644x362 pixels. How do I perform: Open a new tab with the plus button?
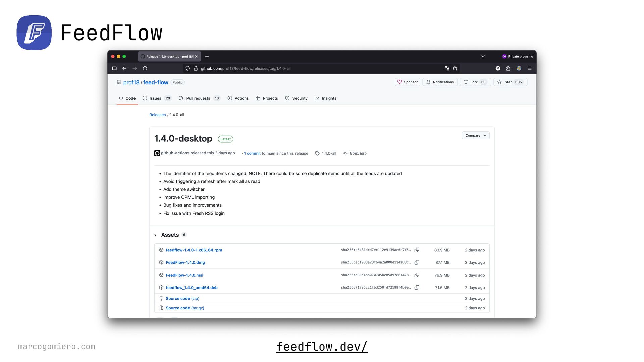click(207, 57)
